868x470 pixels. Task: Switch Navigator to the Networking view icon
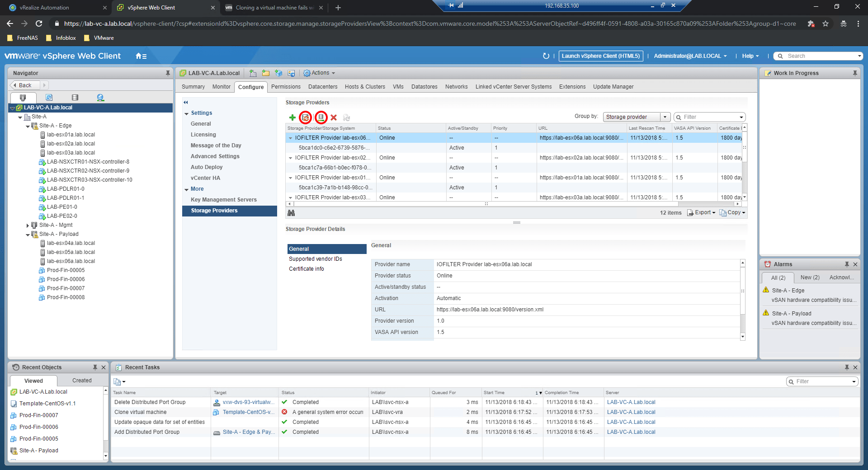point(100,98)
